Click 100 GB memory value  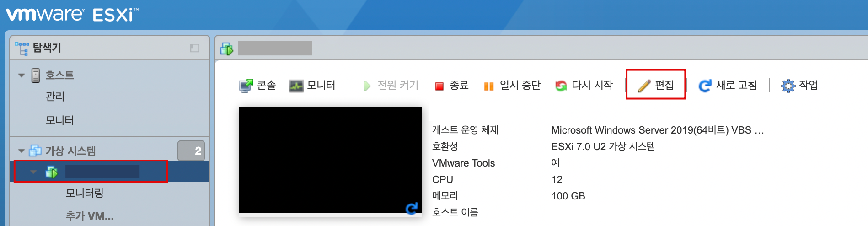[x=568, y=196]
